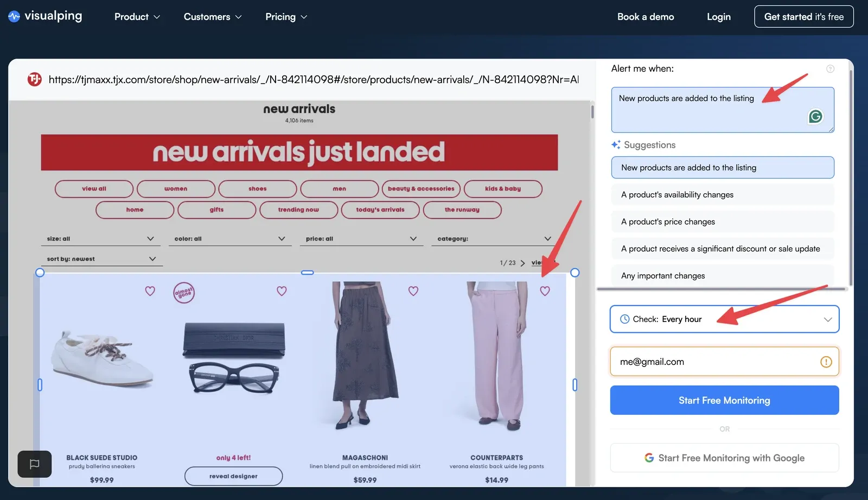
Task: Click the me@gmail.com email field
Action: (724, 362)
